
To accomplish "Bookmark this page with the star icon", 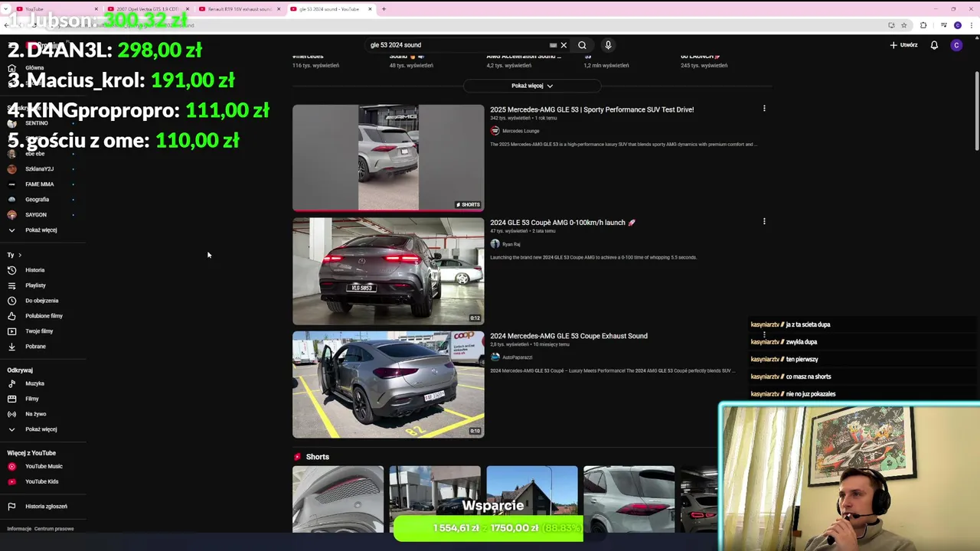I will (904, 25).
